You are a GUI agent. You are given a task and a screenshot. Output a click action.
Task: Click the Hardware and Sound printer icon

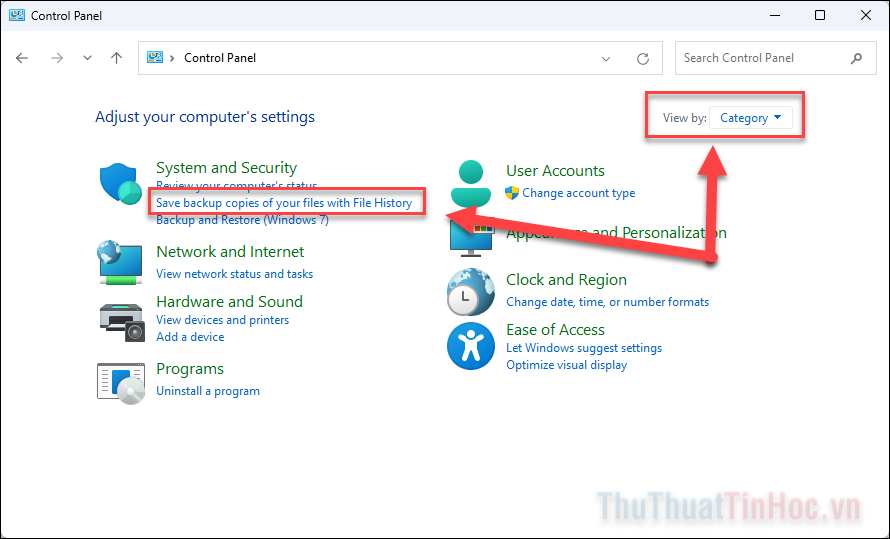(121, 318)
